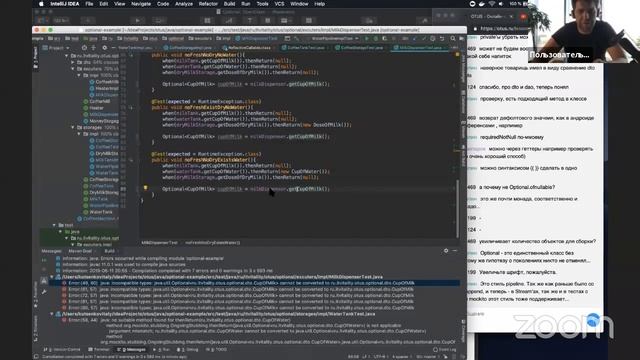Collapse storages package node
This screenshot has width=640, height=360.
(x=73, y=127)
